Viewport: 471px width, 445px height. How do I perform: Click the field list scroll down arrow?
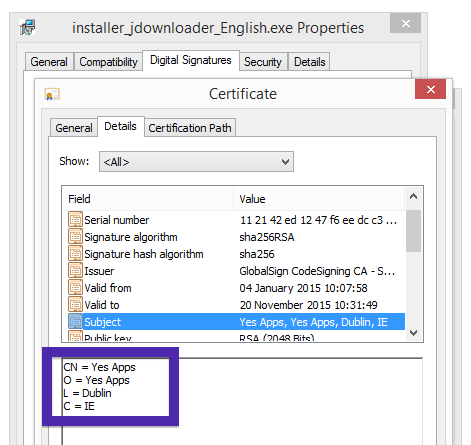click(x=413, y=332)
